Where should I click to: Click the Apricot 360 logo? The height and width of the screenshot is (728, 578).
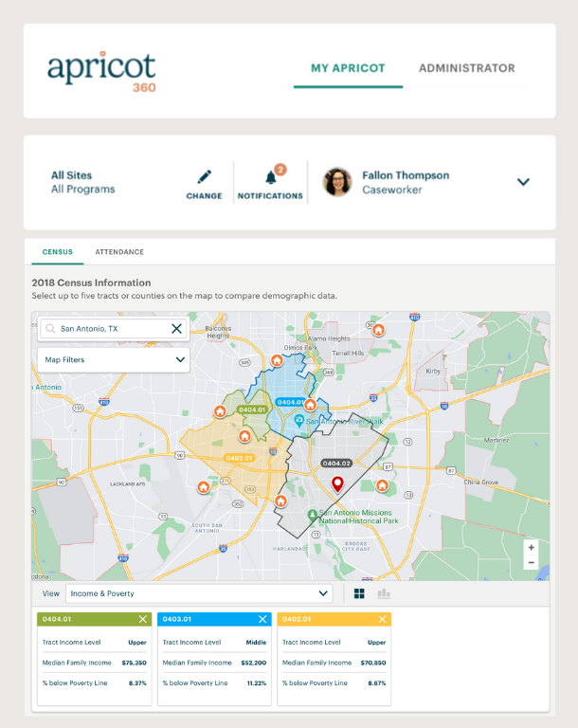[101, 71]
